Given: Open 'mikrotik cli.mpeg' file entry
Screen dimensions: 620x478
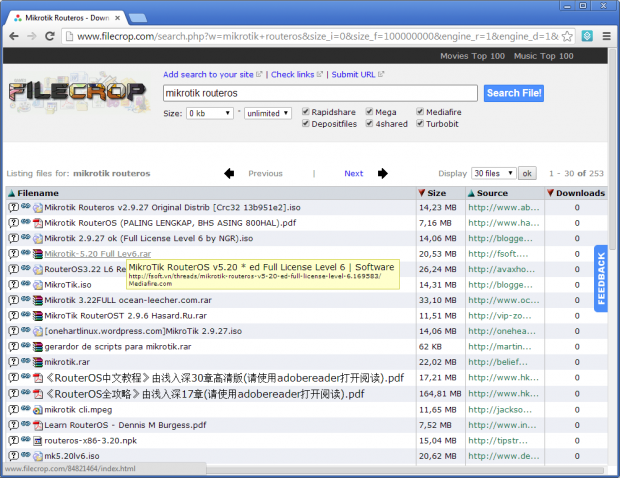Looking at the screenshot, I should pos(78,410).
